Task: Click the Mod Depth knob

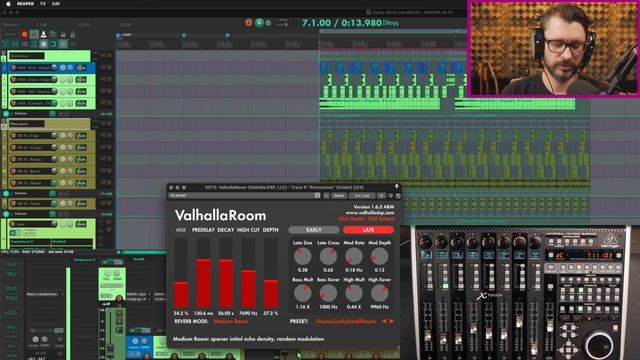Action: coord(379,257)
